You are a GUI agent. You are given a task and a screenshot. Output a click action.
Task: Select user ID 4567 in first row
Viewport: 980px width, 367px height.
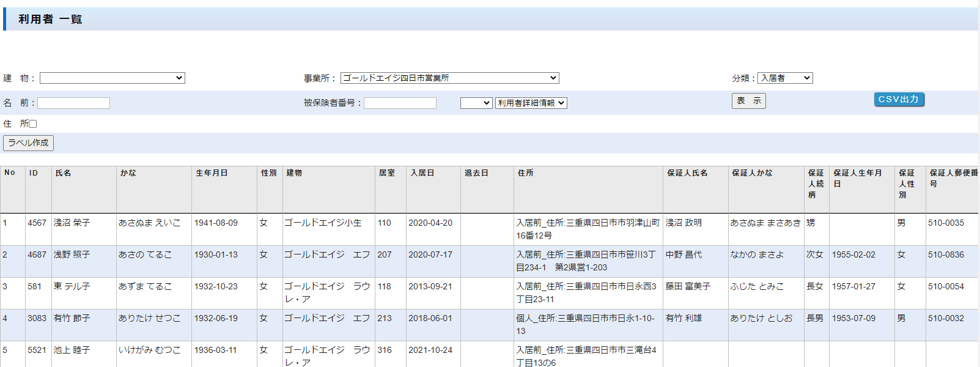37,223
